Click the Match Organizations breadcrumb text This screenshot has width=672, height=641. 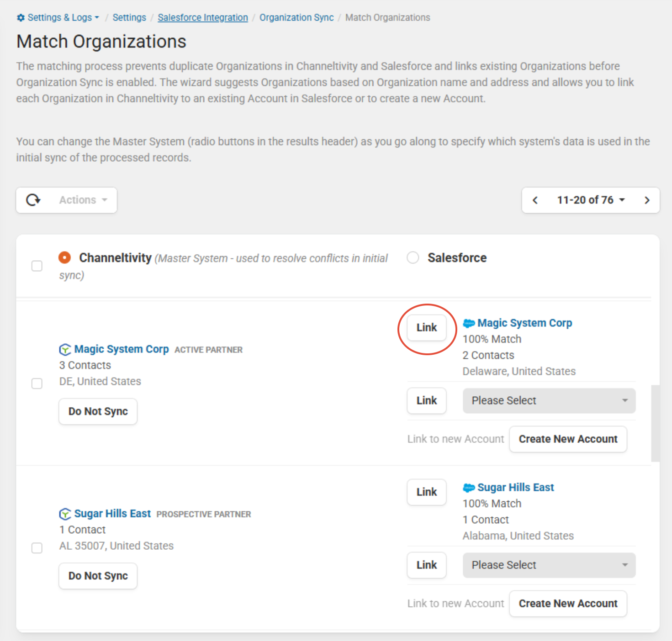click(387, 17)
